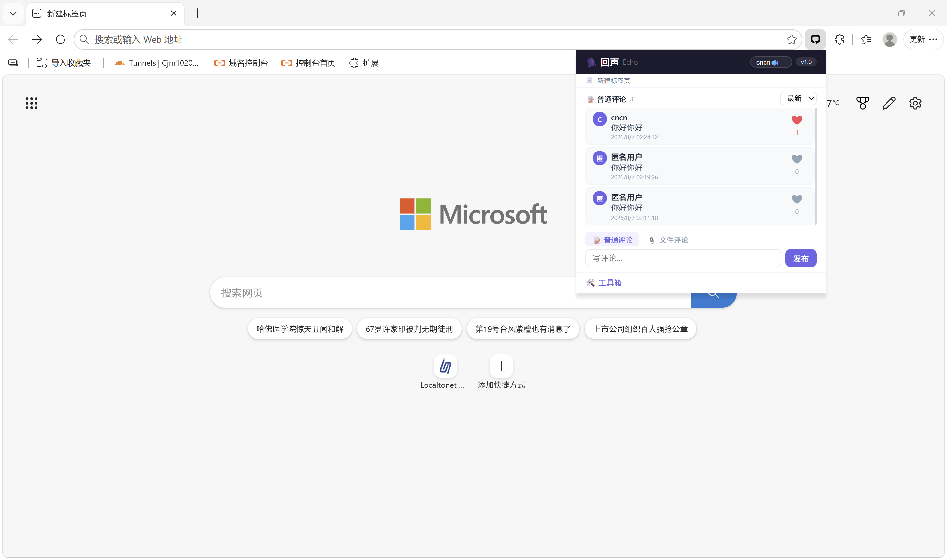Open the 最新 sort dropdown
Screen dimensions: 947x560
click(x=798, y=99)
